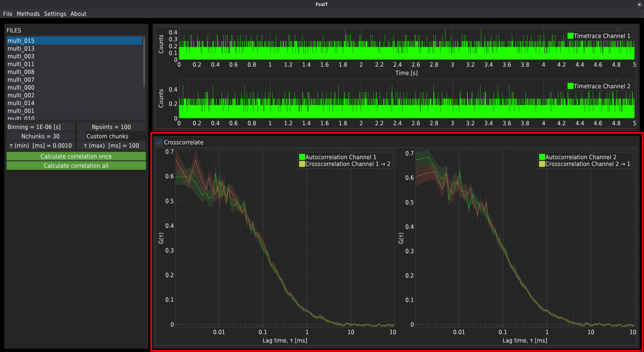Screen dimensions: 644x352
Task: Click the Npoints value field
Action: point(111,127)
